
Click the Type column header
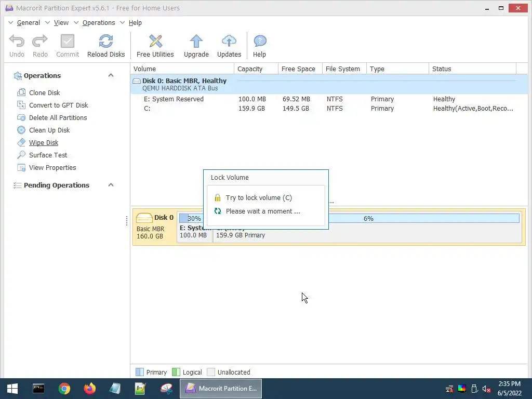coord(397,69)
